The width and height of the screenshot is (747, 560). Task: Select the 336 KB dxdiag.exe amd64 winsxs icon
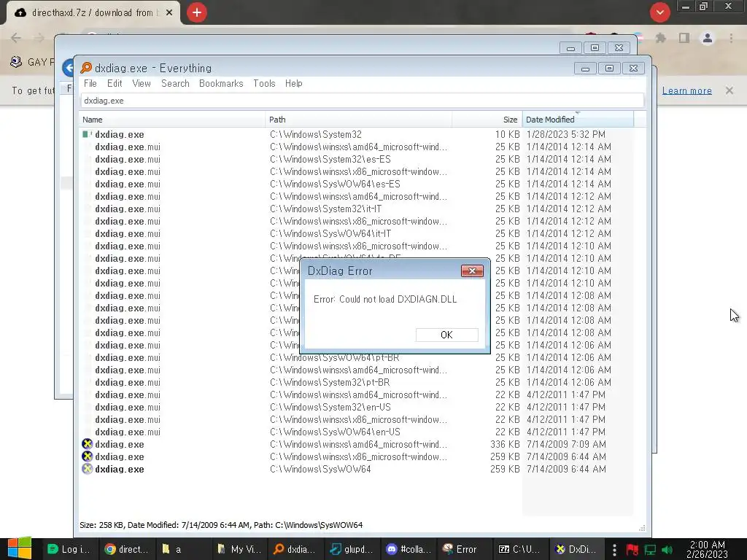tap(87, 444)
